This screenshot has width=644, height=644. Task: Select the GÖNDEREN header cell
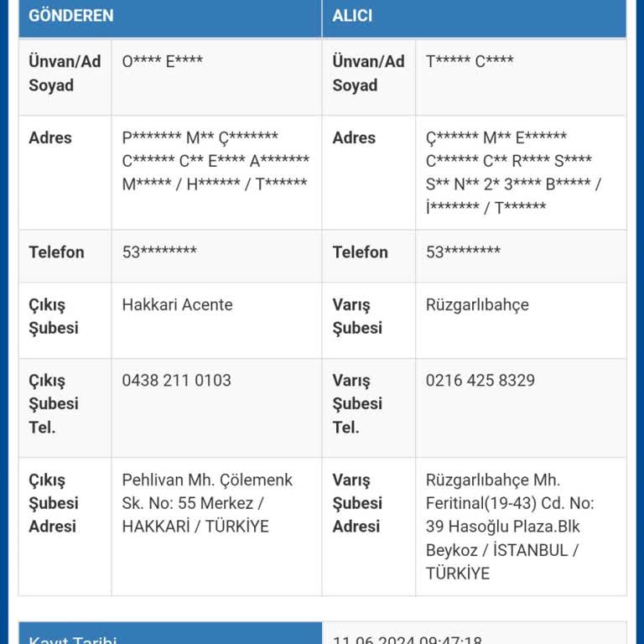[x=170, y=17]
